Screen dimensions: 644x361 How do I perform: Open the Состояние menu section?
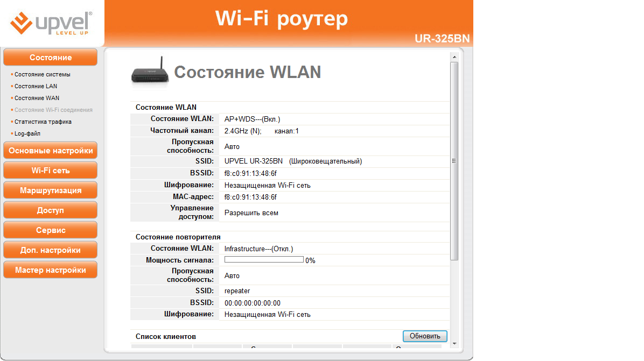(51, 58)
